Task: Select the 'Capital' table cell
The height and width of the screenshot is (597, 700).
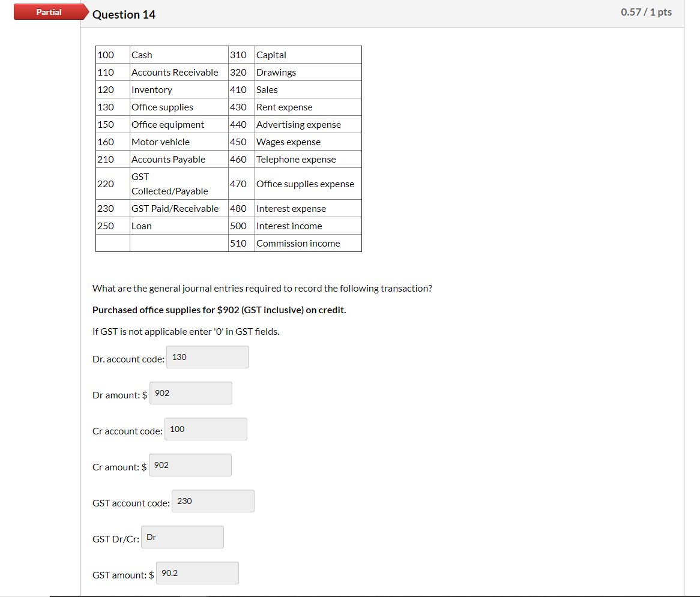Action: pyautogui.click(x=308, y=55)
